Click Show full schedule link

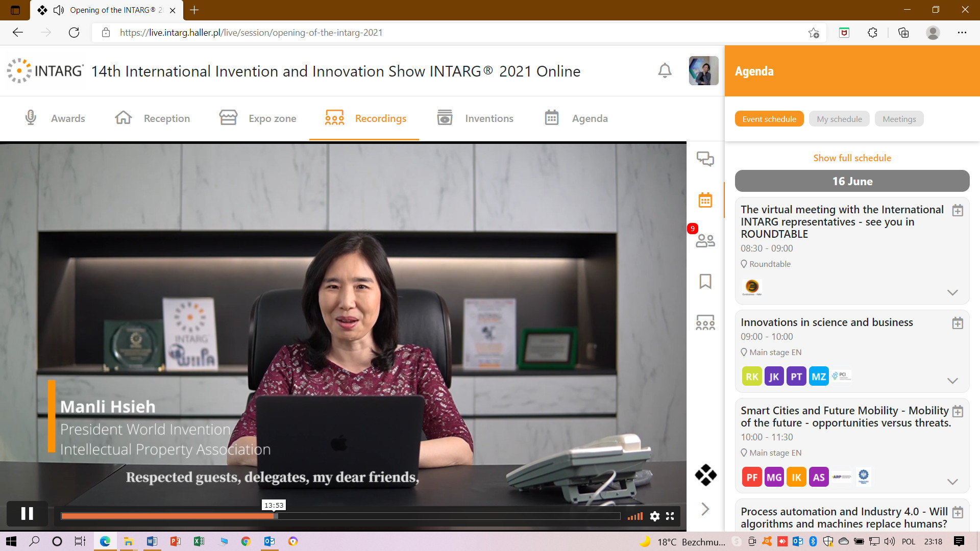click(852, 158)
